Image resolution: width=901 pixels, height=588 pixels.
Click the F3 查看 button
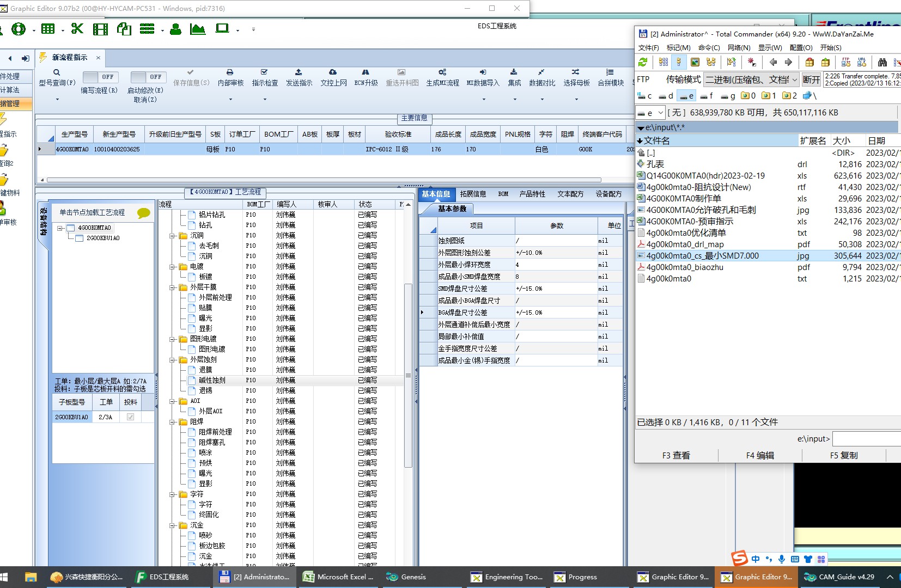tap(676, 455)
